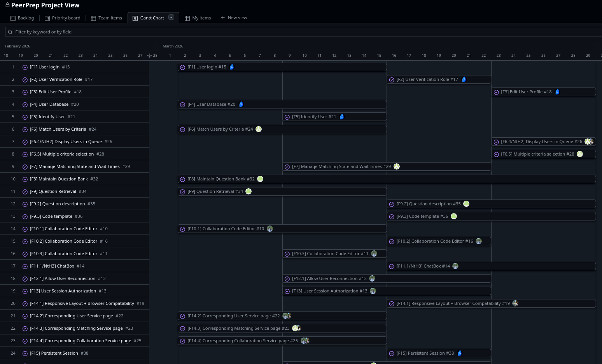Screen dimensions: 602x364
Task: Click status circle of F2 User Verification Role row
Action: point(25,80)
